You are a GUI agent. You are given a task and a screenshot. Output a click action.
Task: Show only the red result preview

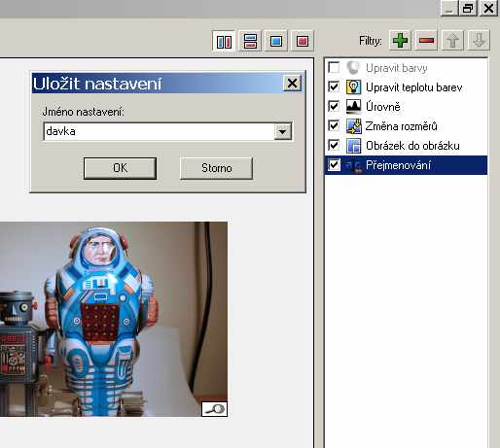pyautogui.click(x=303, y=41)
